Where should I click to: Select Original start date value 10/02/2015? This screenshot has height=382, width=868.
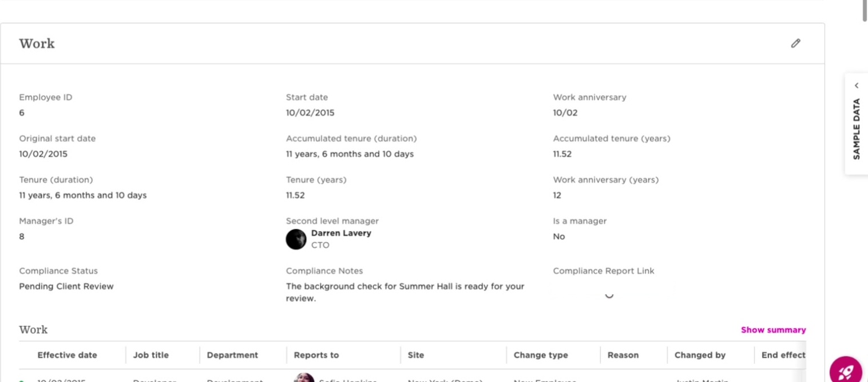(x=43, y=154)
